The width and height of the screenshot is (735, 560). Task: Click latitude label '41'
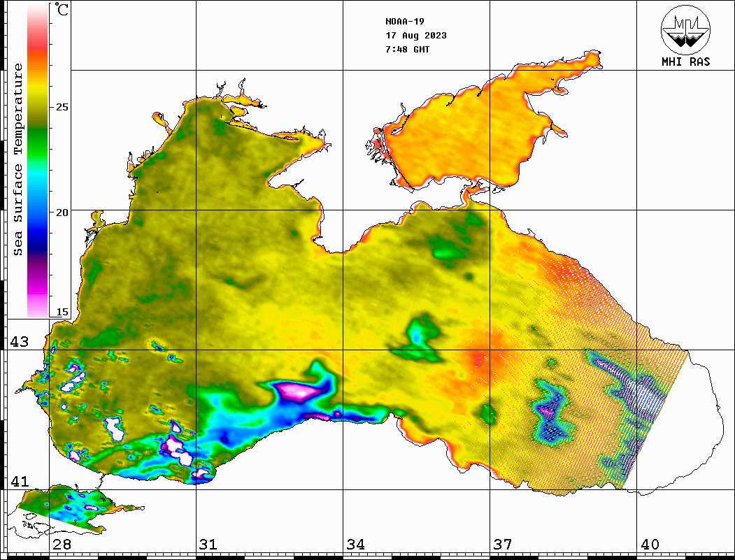tap(20, 482)
